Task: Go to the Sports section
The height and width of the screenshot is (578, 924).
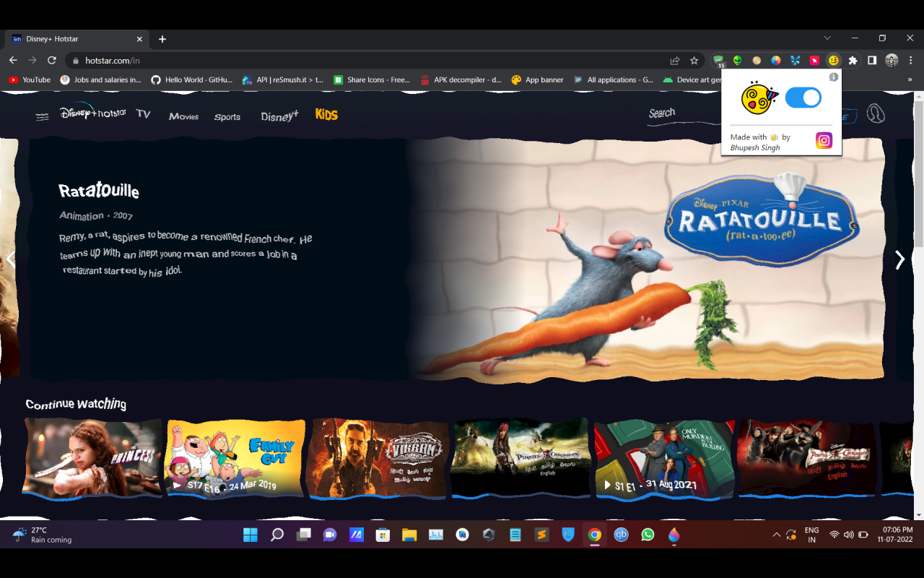Action: 227,117
